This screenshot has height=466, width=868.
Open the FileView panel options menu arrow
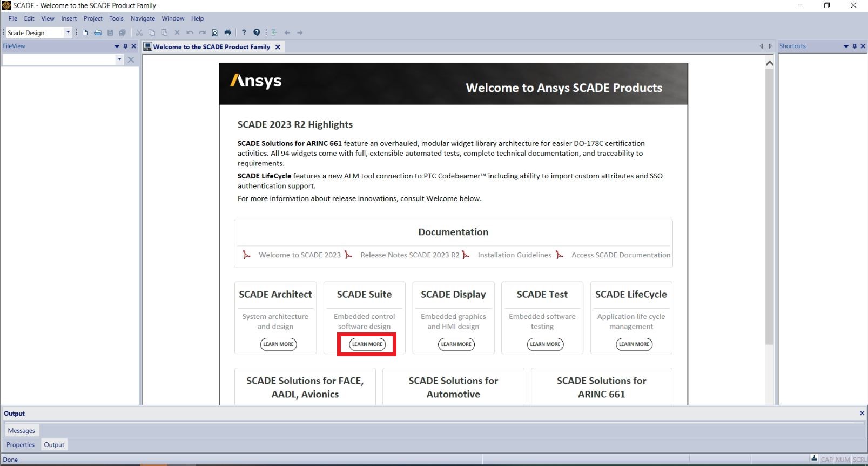click(x=117, y=46)
